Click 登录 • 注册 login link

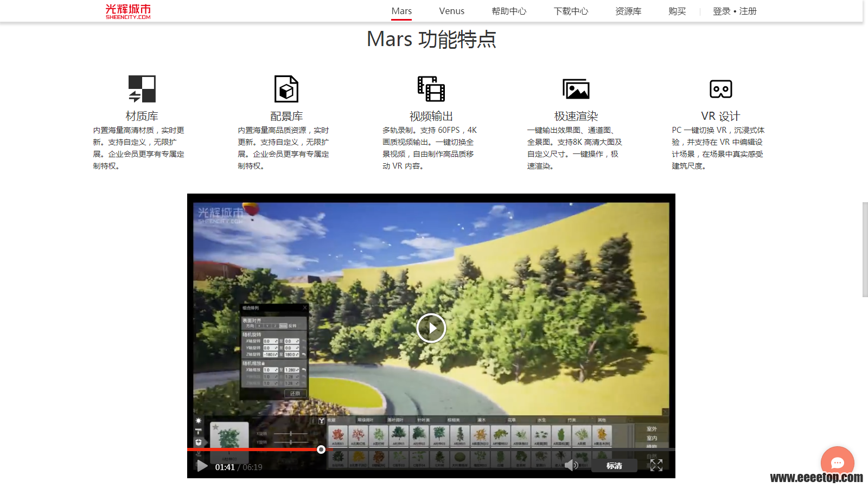tap(735, 11)
